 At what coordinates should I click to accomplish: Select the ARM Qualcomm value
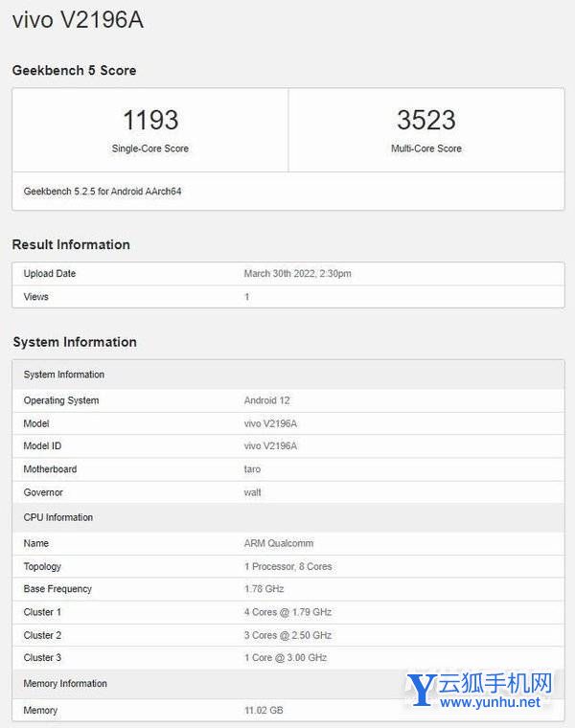[279, 543]
